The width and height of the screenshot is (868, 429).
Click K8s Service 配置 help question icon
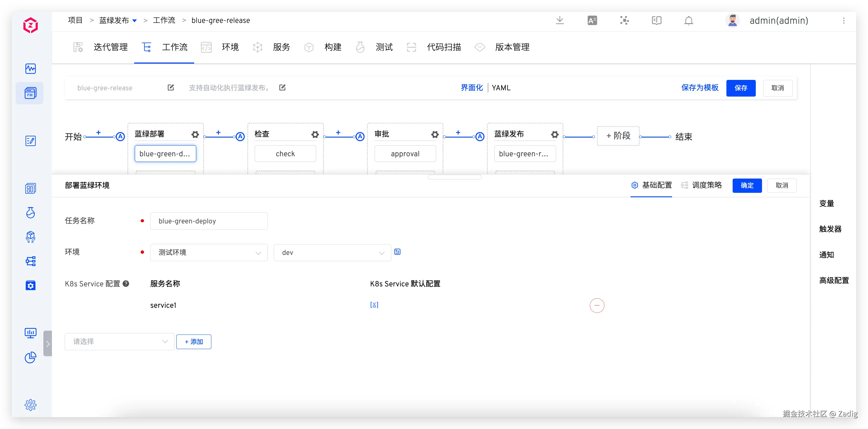(x=126, y=284)
